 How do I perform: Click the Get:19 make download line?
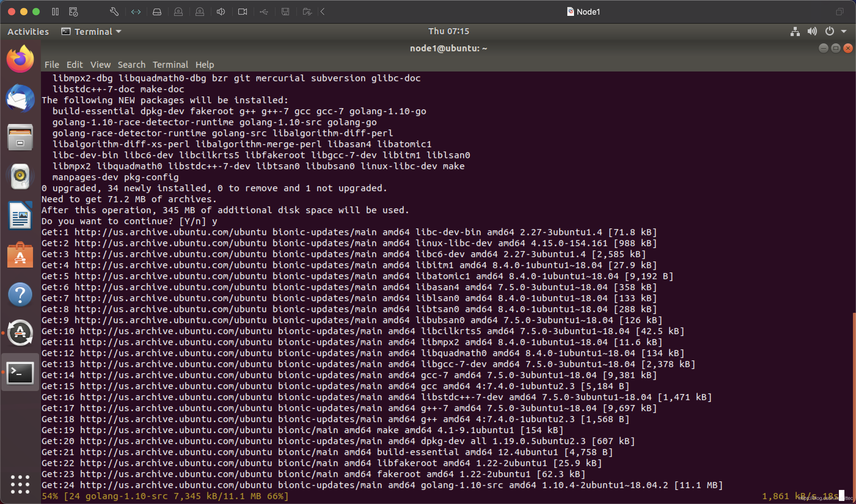303,430
